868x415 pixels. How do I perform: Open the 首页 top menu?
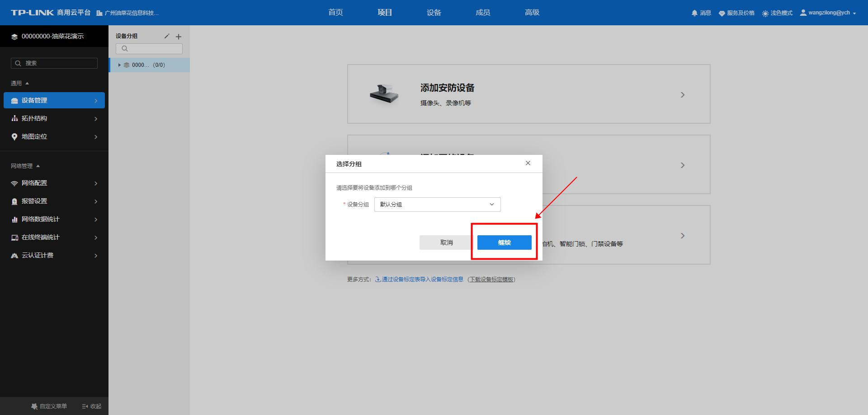(x=335, y=13)
